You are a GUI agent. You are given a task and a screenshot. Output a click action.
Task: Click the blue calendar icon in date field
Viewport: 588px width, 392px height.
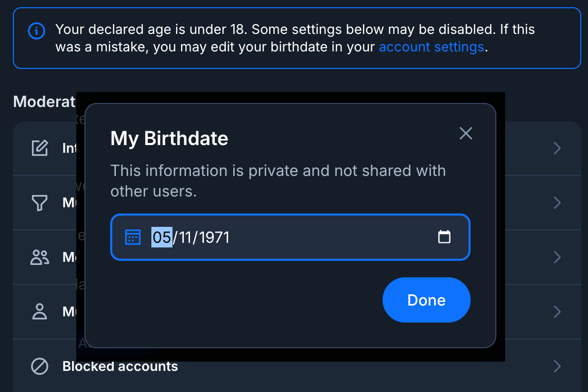pos(133,237)
